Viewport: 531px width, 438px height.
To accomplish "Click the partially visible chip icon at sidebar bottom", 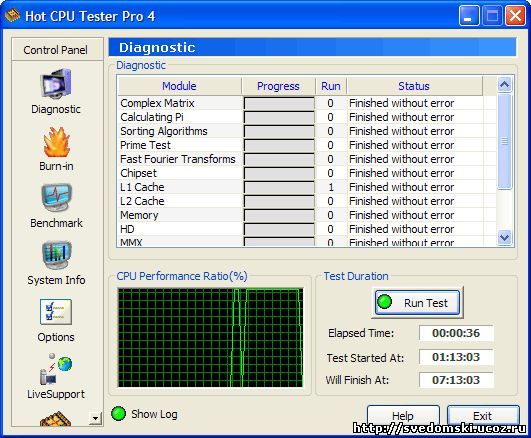I will point(56,419).
